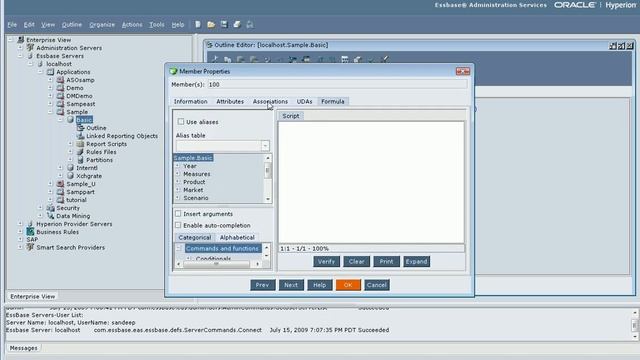Enable the Use aliases checkbox
The width and height of the screenshot is (640, 360).
tap(181, 122)
